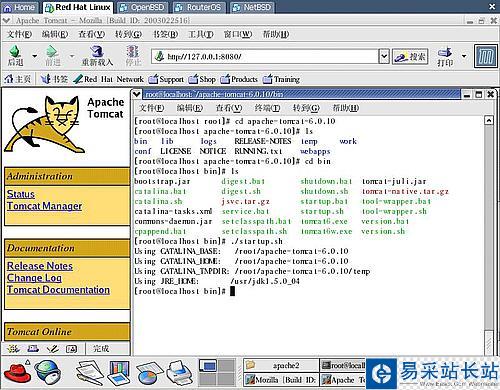The width and height of the screenshot is (500, 390).
Task: Open the Print options dropdown arrow
Action: pyautogui.click(x=464, y=56)
